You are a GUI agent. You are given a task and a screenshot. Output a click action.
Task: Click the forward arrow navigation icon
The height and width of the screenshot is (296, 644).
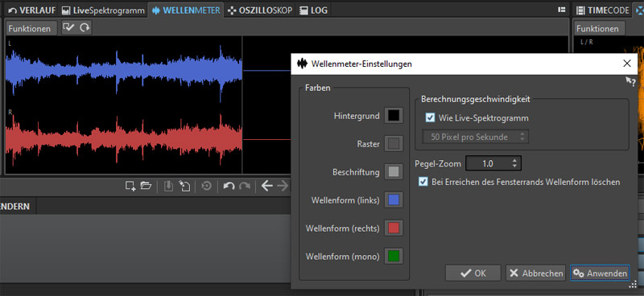click(283, 187)
